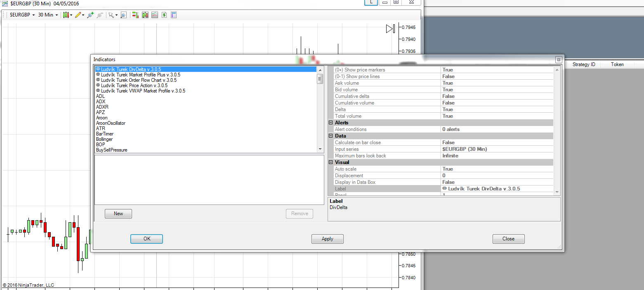644x290 pixels.
Task: Click the Token column header
Action: (x=618, y=64)
